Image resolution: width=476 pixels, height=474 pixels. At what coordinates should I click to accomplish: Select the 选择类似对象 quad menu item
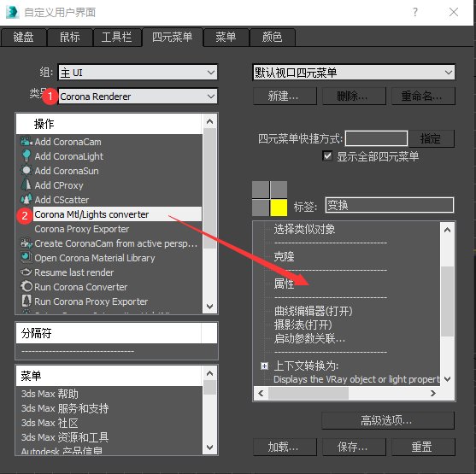click(x=304, y=229)
